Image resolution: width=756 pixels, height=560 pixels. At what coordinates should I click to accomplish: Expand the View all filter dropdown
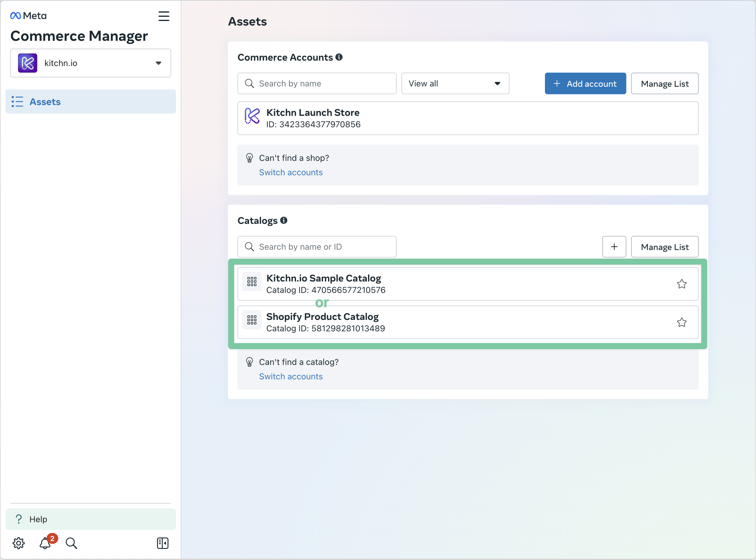coord(455,83)
